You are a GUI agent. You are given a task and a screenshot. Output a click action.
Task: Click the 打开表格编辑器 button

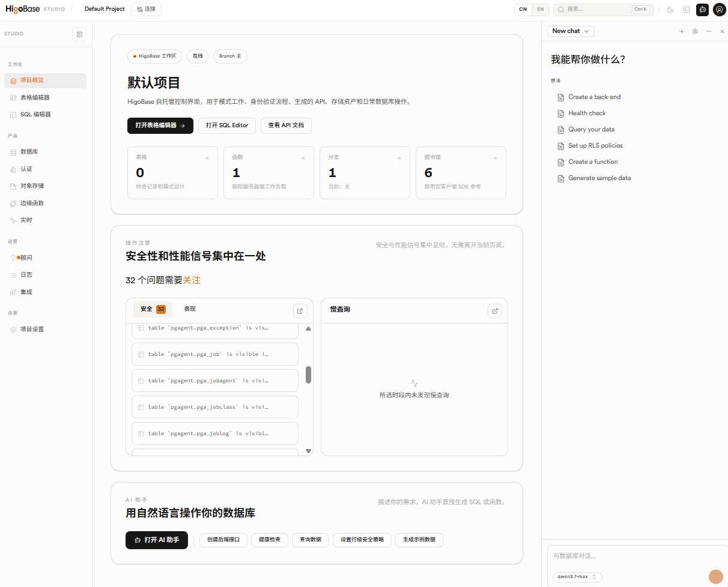160,125
